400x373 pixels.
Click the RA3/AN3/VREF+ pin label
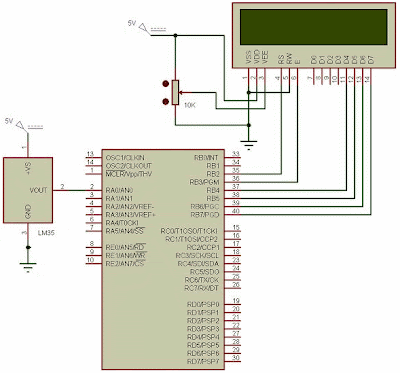click(131, 215)
